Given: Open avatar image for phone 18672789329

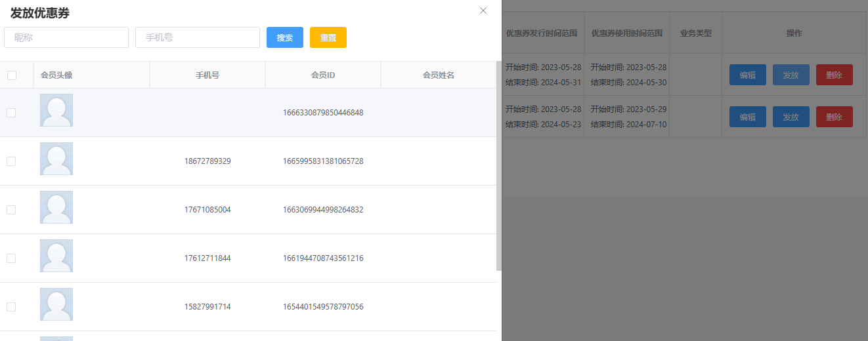Looking at the screenshot, I should click(56, 159).
